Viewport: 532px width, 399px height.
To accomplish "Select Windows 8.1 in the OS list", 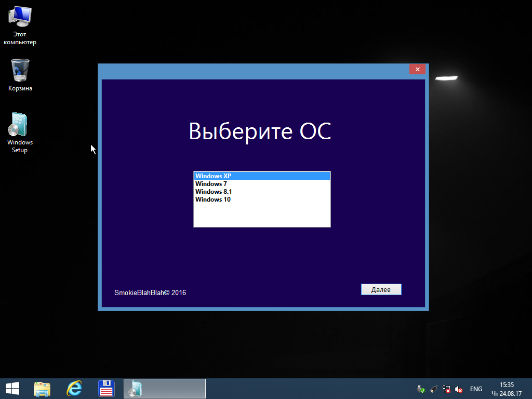I will point(213,191).
